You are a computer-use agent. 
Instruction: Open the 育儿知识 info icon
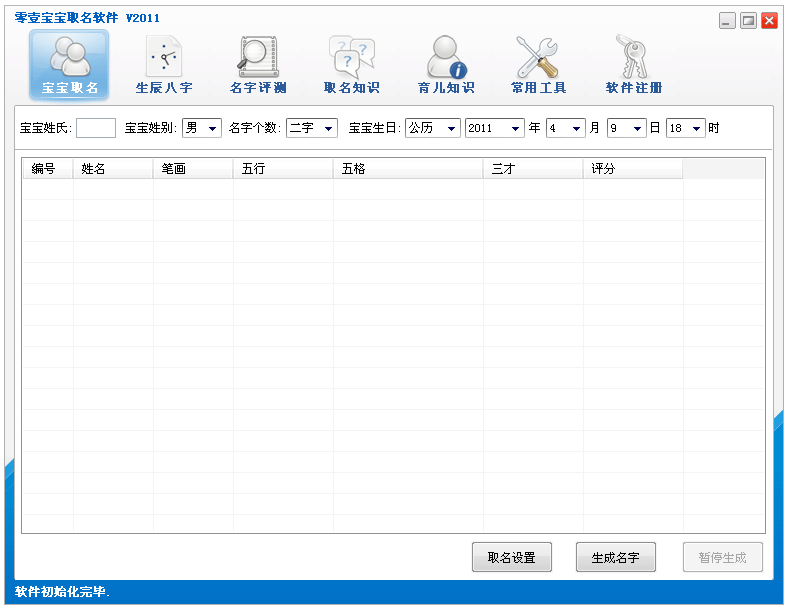click(x=446, y=65)
